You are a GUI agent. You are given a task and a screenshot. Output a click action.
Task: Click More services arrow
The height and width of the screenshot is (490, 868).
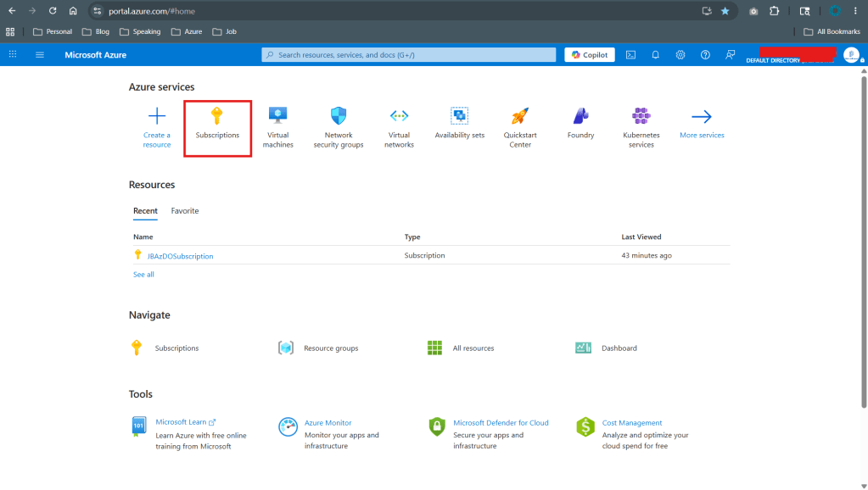(702, 116)
